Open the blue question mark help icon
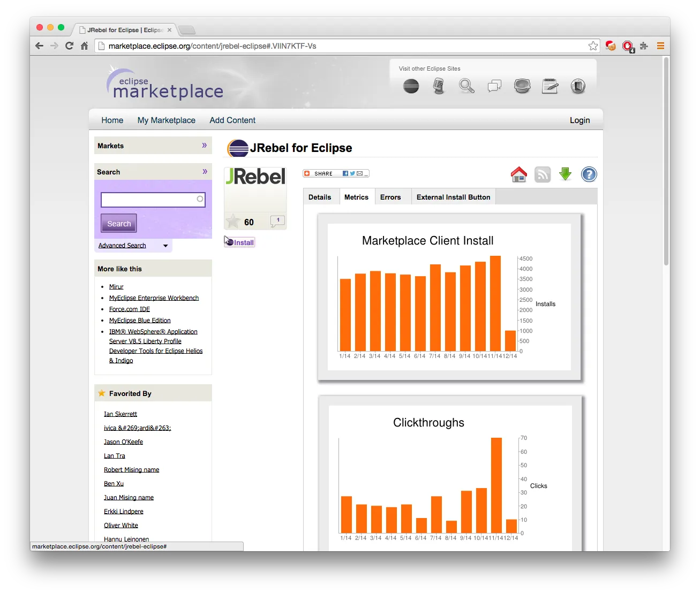700x594 pixels. (x=589, y=174)
